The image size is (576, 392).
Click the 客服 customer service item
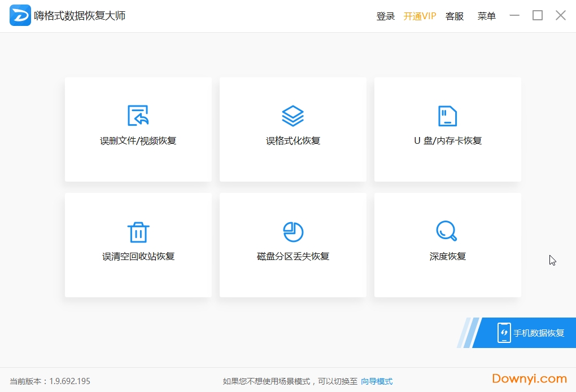455,16
